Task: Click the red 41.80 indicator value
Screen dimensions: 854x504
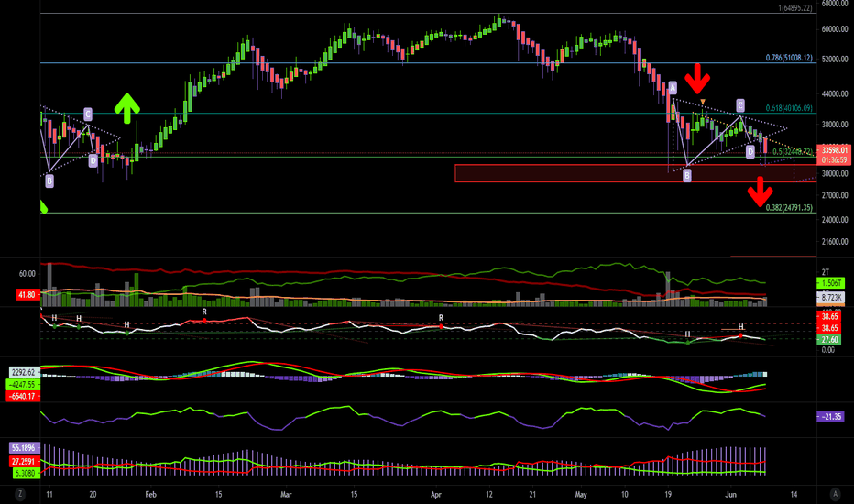Action: click(27, 295)
